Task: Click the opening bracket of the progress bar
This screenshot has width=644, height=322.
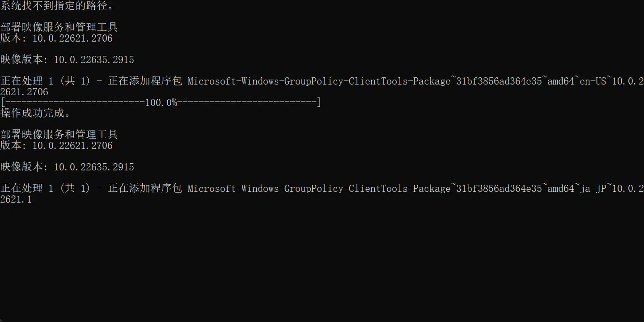Action: tap(3, 103)
